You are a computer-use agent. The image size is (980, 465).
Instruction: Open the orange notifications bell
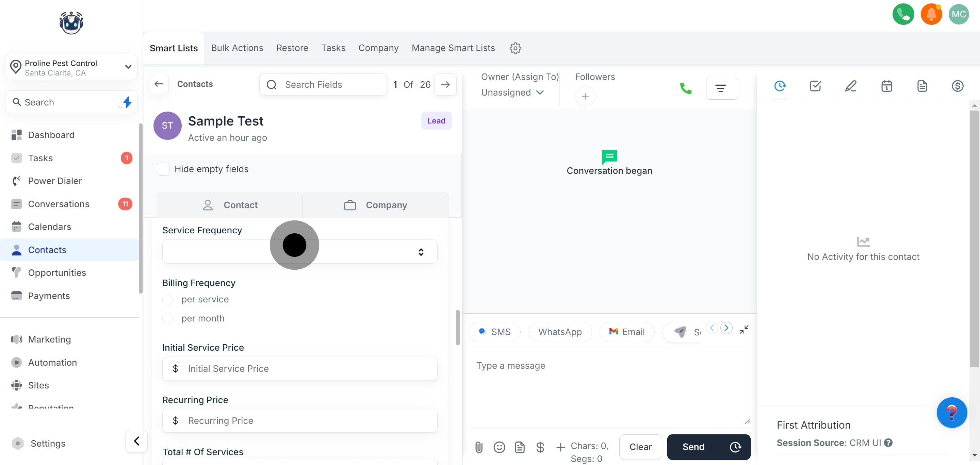tap(931, 14)
